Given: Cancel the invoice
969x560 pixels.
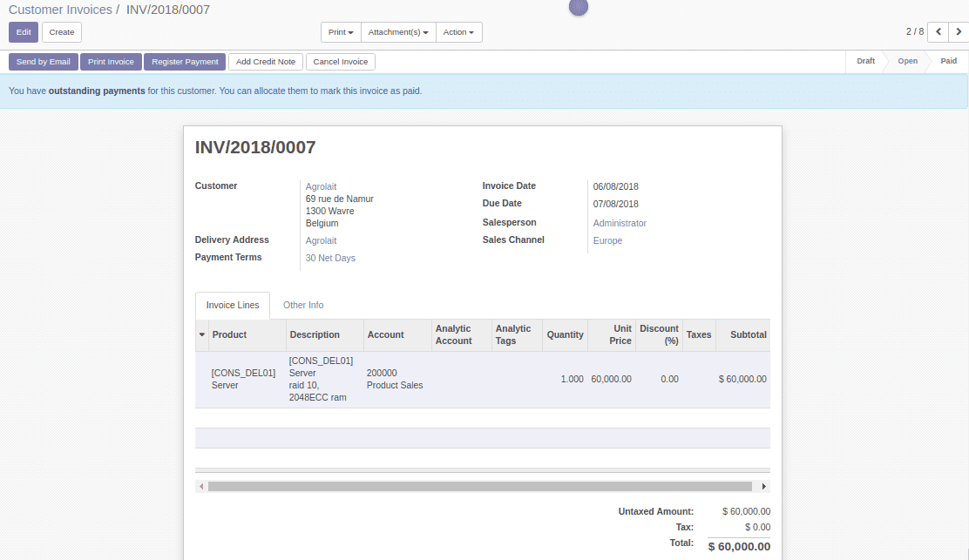Looking at the screenshot, I should click(340, 61).
